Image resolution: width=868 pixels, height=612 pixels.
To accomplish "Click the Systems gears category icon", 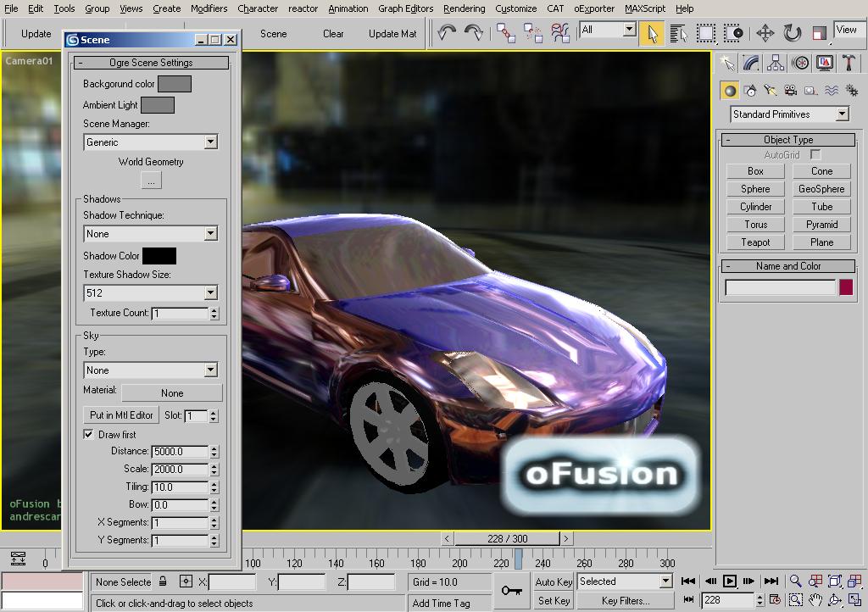I will (852, 91).
